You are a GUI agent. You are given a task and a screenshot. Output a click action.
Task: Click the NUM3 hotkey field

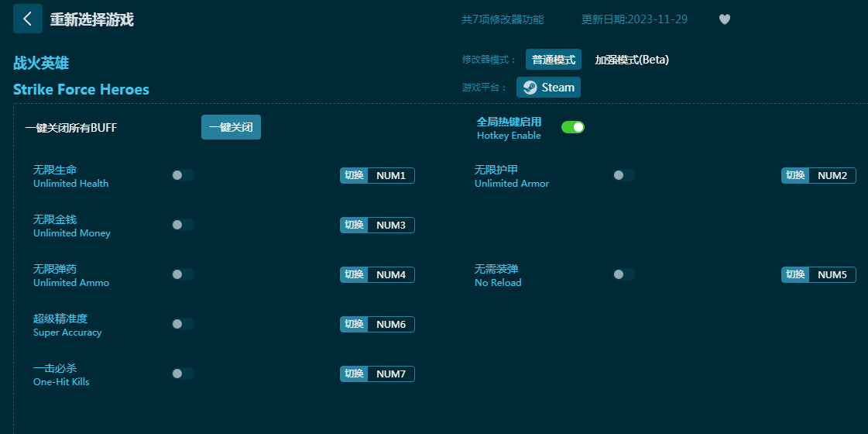pos(391,225)
